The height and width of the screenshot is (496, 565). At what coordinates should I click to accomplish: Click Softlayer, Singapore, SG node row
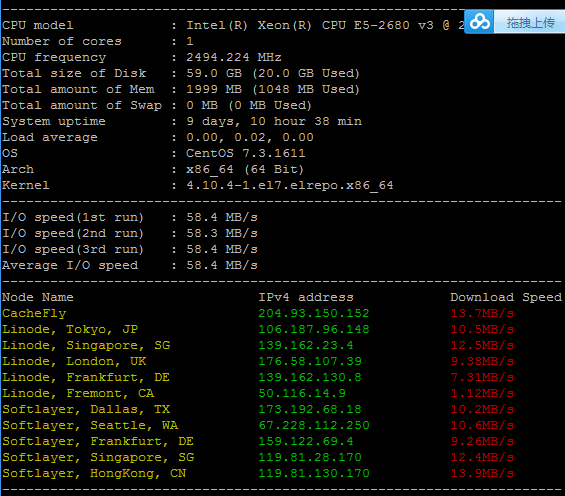(x=98, y=457)
